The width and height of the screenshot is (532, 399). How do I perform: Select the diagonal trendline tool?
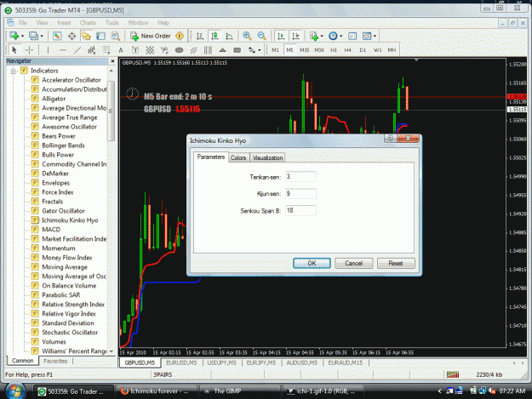point(77,50)
